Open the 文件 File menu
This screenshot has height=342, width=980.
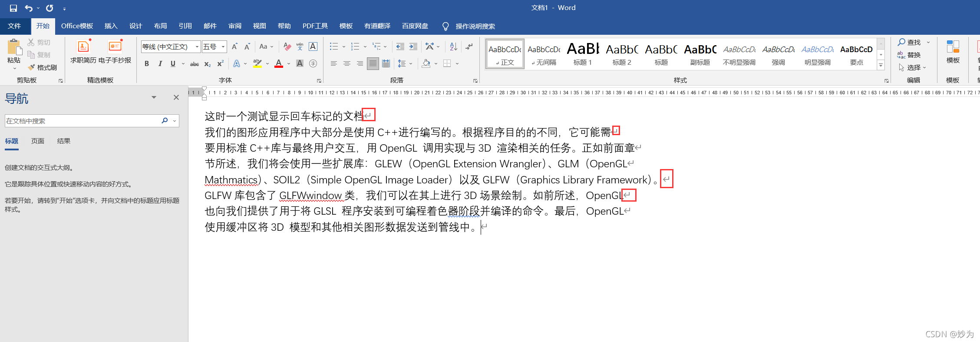coord(14,26)
